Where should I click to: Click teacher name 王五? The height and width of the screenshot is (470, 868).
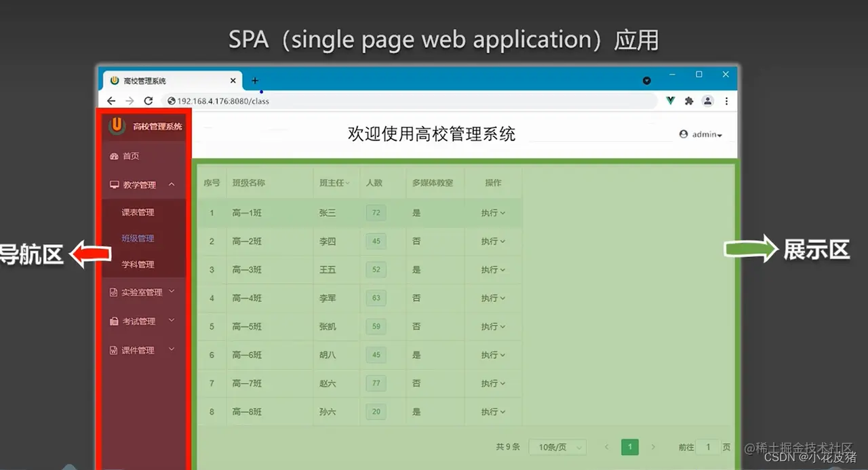click(328, 270)
